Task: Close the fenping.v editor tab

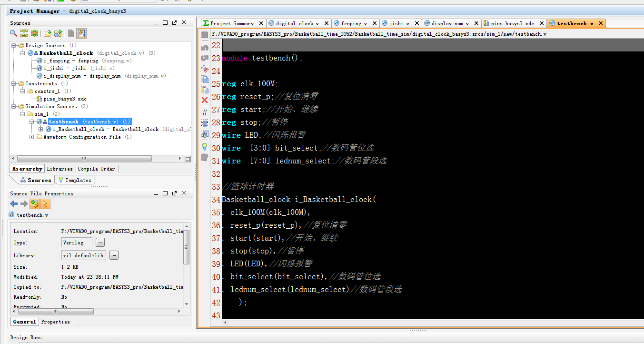Action: [375, 23]
